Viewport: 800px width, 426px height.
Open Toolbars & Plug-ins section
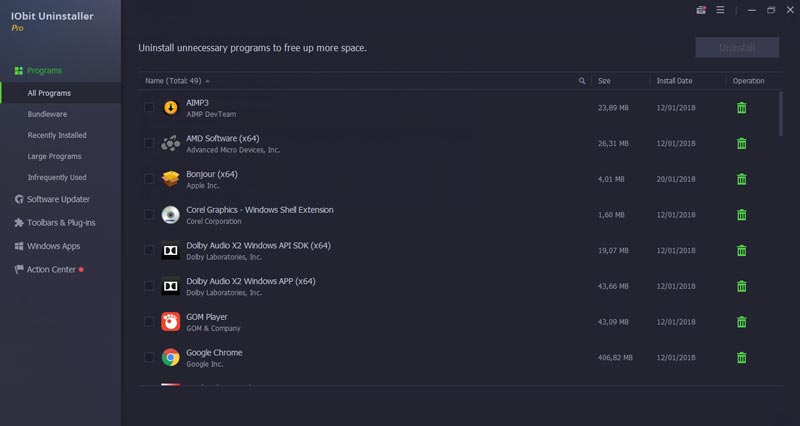(60, 222)
